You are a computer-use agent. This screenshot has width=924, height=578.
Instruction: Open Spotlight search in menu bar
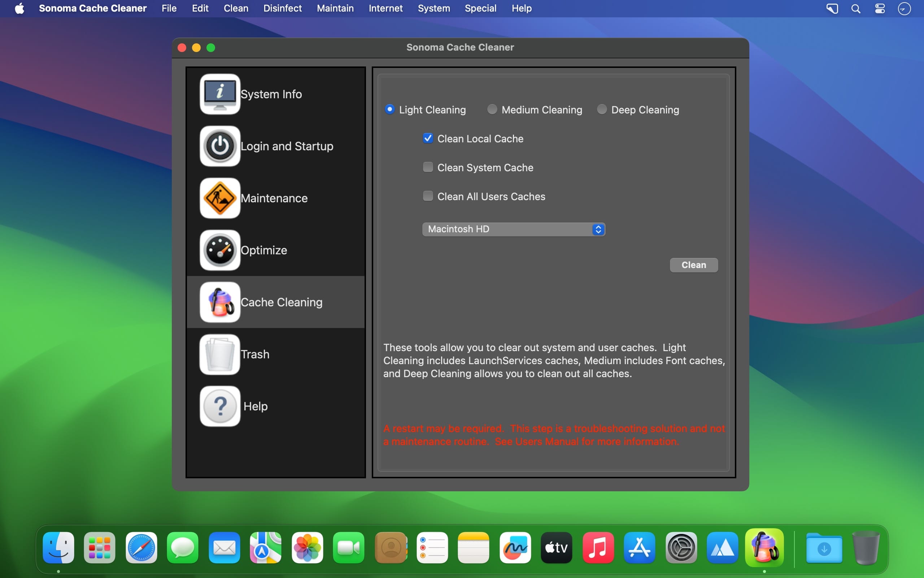[x=856, y=8]
